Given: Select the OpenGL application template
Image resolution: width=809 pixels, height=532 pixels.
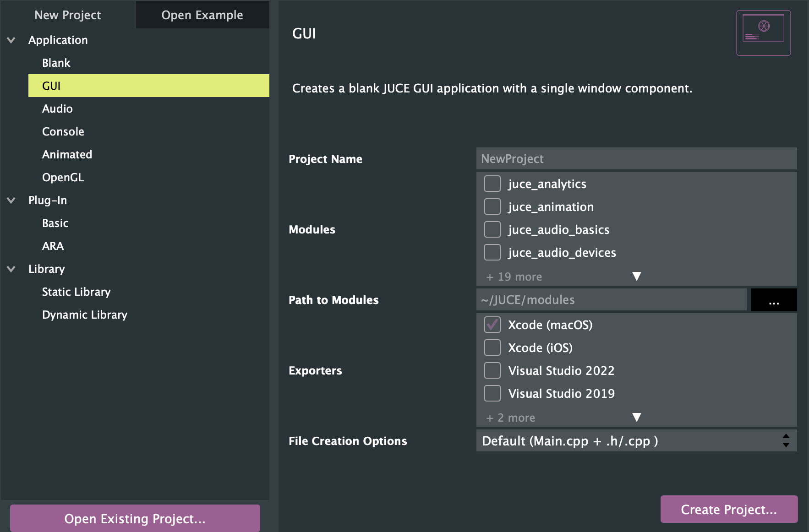Looking at the screenshot, I should coord(149,177).
